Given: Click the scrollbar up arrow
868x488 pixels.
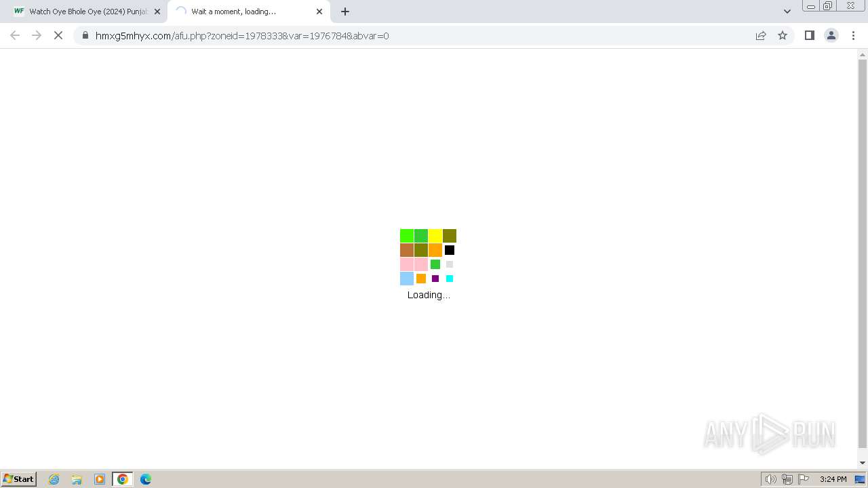Looking at the screenshot, I should [x=863, y=54].
